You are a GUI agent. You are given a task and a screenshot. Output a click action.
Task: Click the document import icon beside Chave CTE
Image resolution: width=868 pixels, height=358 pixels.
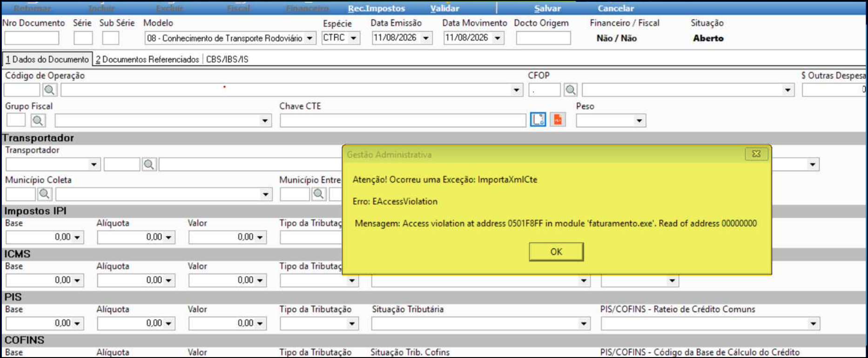point(538,120)
